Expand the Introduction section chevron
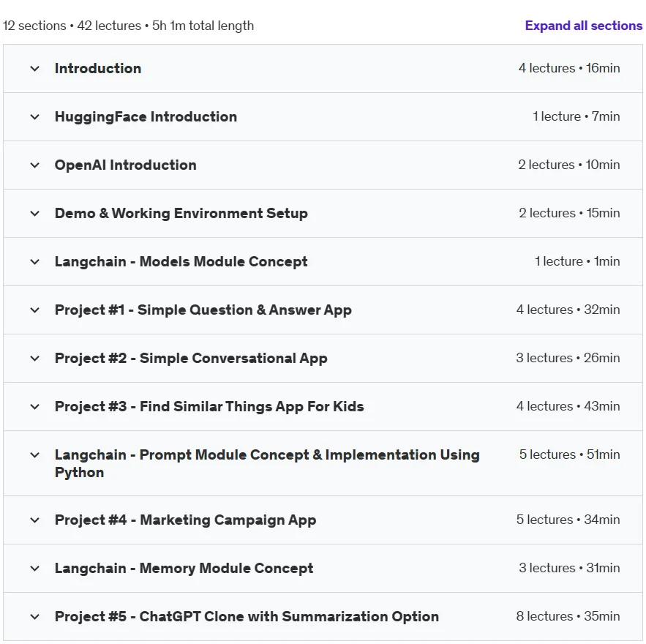The image size is (646, 644). point(35,68)
